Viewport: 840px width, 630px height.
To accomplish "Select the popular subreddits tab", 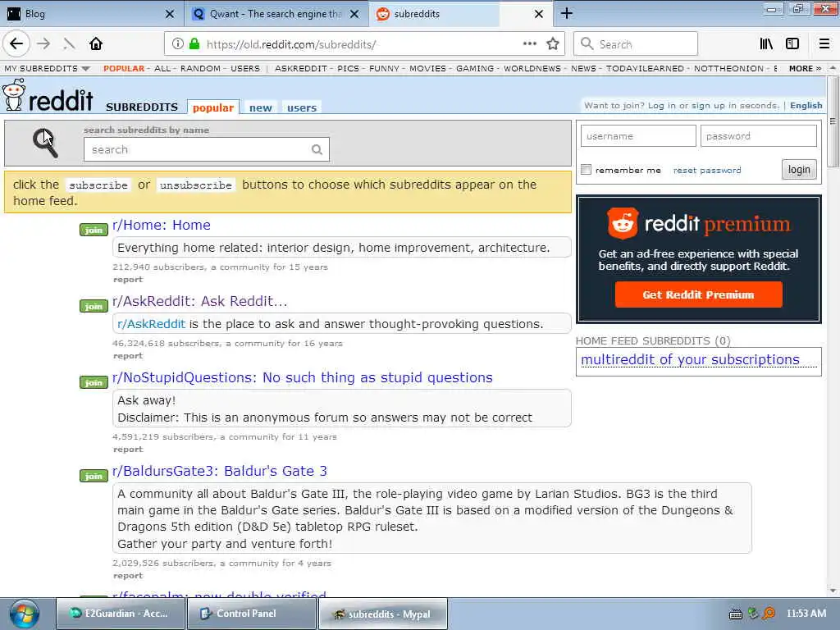I will [212, 107].
